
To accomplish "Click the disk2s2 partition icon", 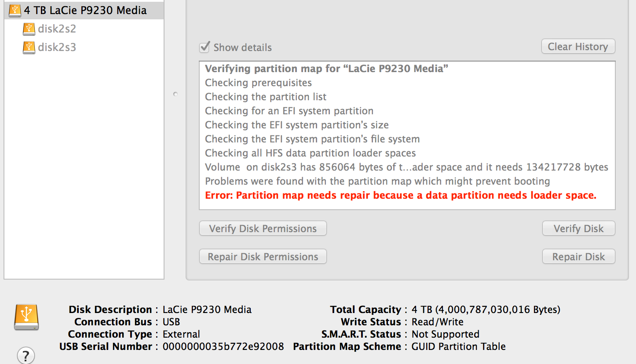I will point(29,29).
